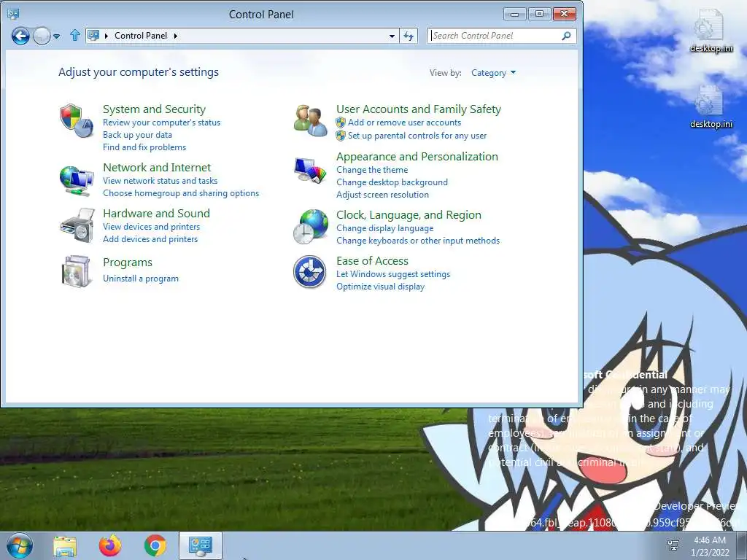Screen dimensions: 747x560
Task: Open the recent pages dropdown arrow
Action: 57,36
